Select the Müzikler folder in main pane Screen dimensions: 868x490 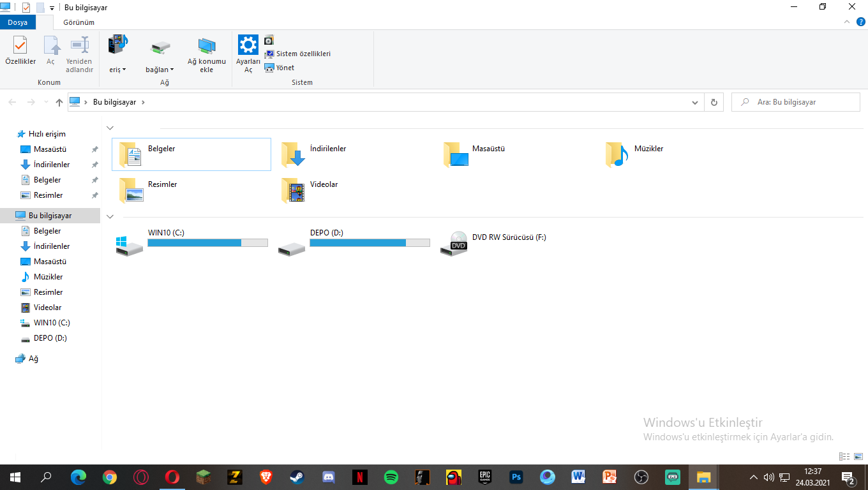pyautogui.click(x=678, y=154)
